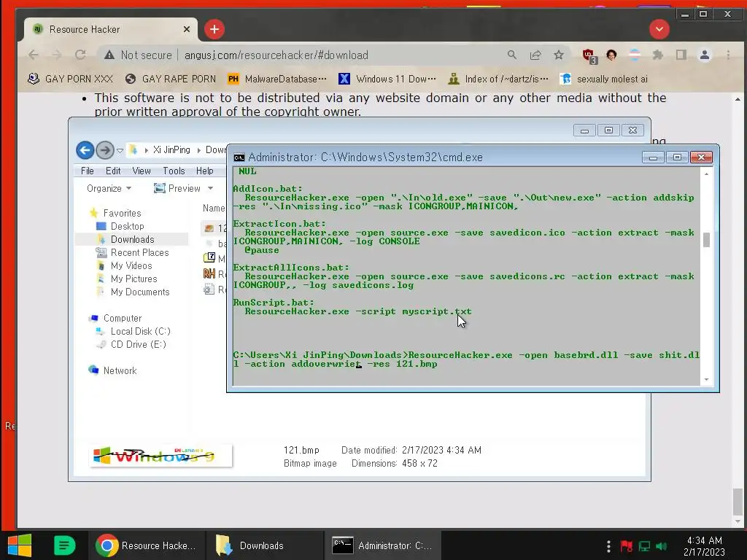Viewport: 747px width, 560px height.
Task: Click the Preview button in Explorer toolbar
Action: 177,189
